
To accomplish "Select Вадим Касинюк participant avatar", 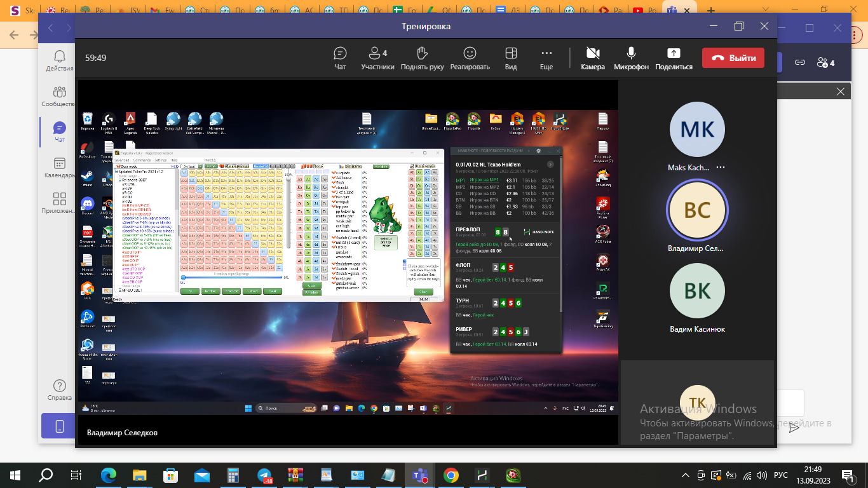I will tap(697, 291).
